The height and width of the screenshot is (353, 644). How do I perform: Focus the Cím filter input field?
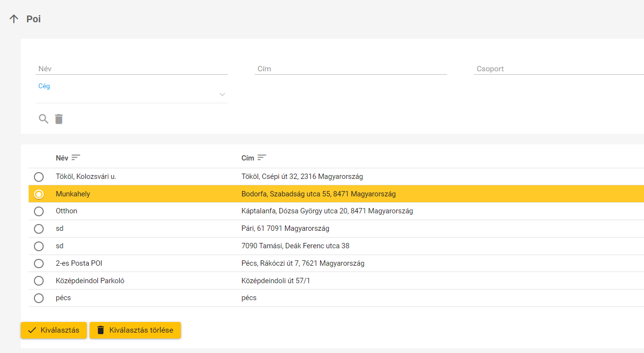(x=350, y=69)
